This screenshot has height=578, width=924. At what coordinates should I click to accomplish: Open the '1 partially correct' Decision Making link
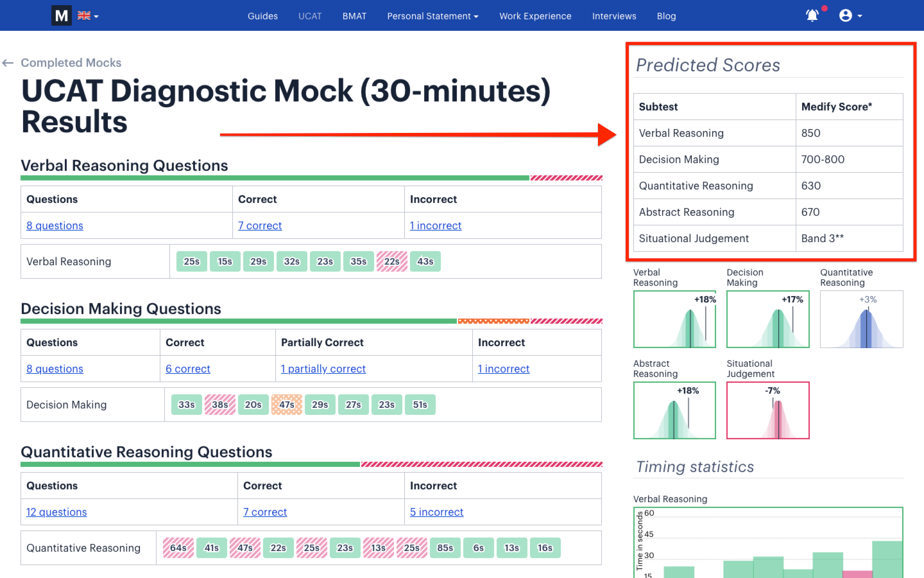323,369
